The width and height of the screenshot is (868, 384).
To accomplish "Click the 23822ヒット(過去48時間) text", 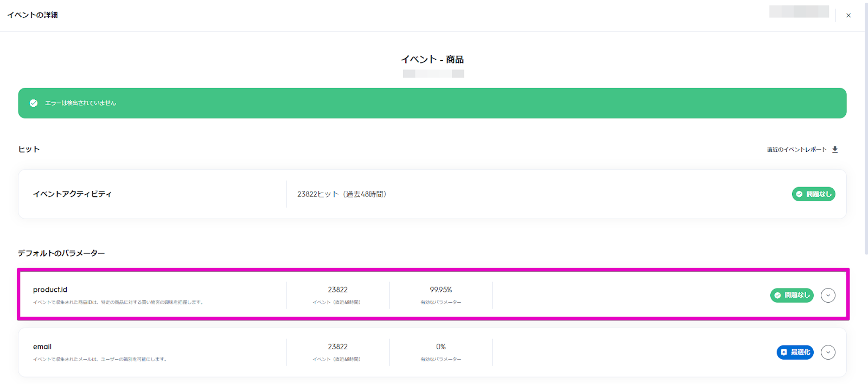I will tap(342, 194).
